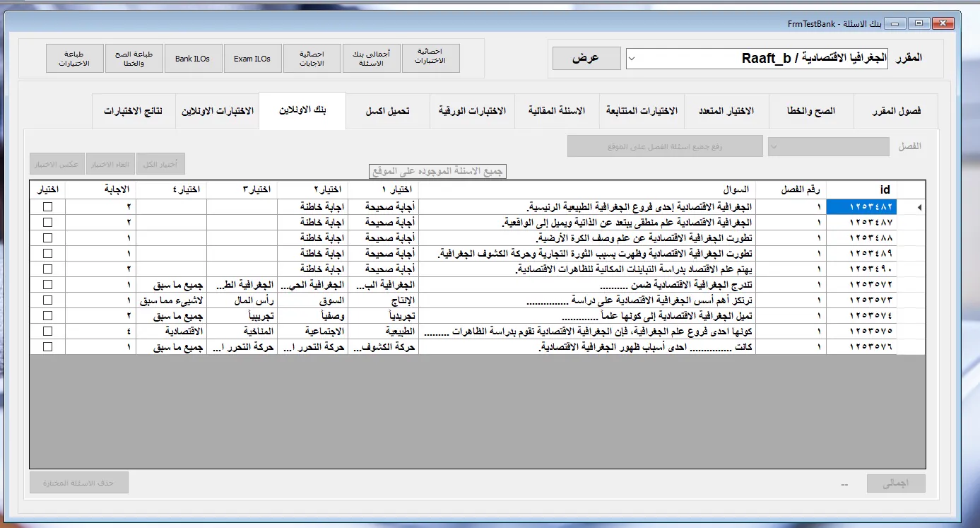Click the السوال column header
The width and height of the screenshot is (980, 528).
(x=586, y=189)
